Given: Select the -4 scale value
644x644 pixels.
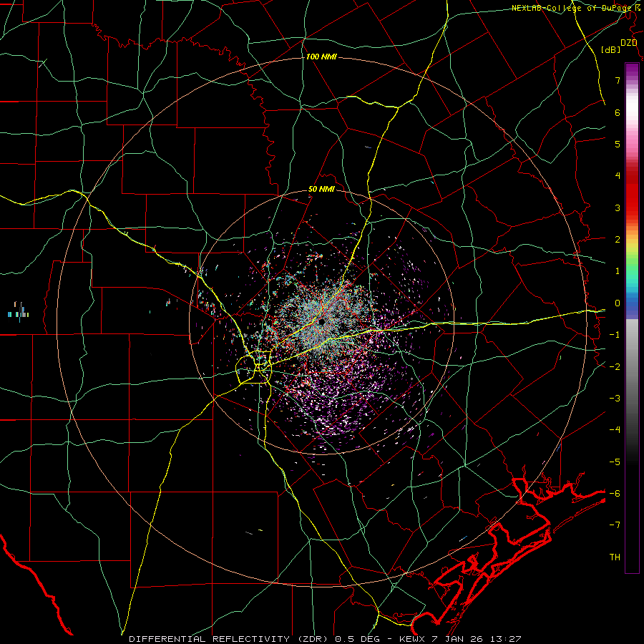Looking at the screenshot, I should pos(615,430).
